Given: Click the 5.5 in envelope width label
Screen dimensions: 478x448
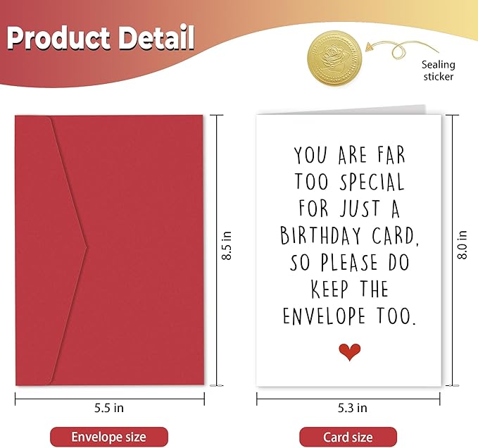Looking at the screenshot, I should (x=108, y=408).
